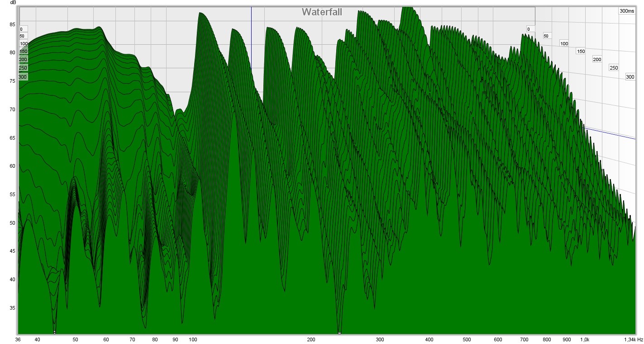Click the left-side 100 ms slice label
The height and width of the screenshot is (344, 644).
click(x=24, y=44)
